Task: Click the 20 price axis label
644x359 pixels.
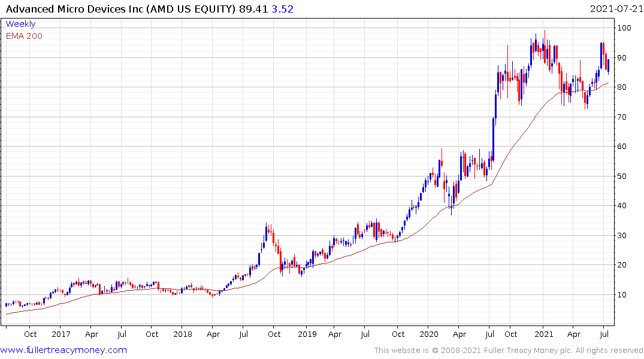Action: [x=622, y=265]
